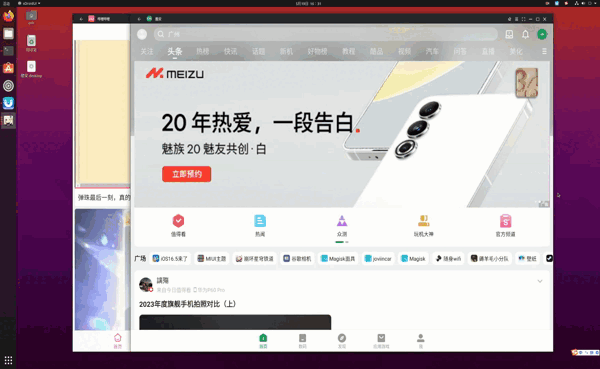600x369 pixels.
Task: Click the search input field
Action: coord(326,34)
